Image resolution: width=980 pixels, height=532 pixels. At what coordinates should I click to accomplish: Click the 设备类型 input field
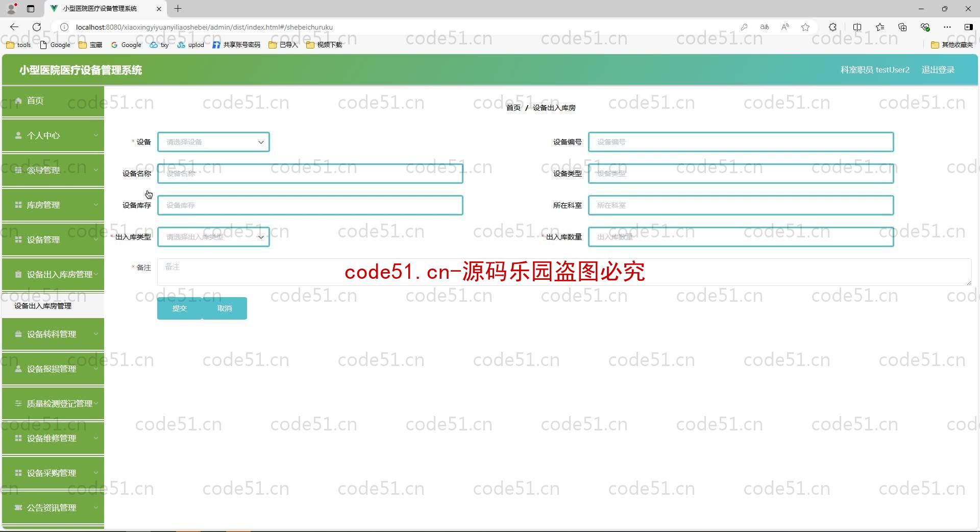tap(741, 174)
